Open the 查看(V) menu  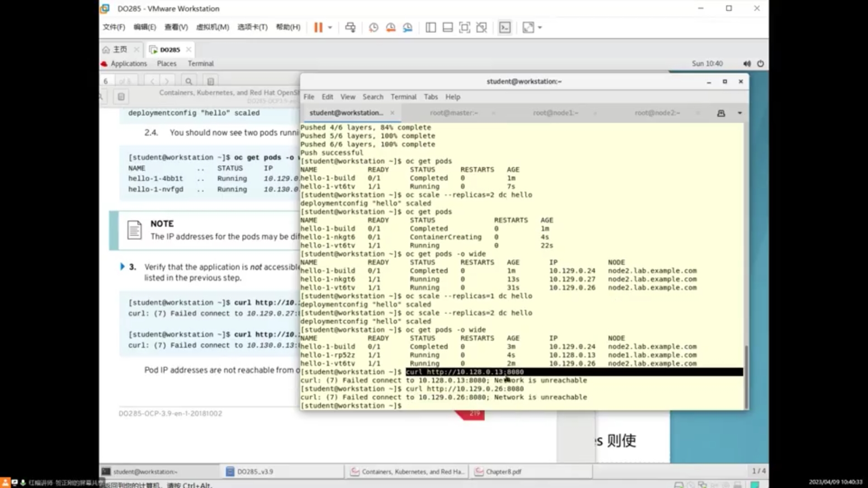176,27
